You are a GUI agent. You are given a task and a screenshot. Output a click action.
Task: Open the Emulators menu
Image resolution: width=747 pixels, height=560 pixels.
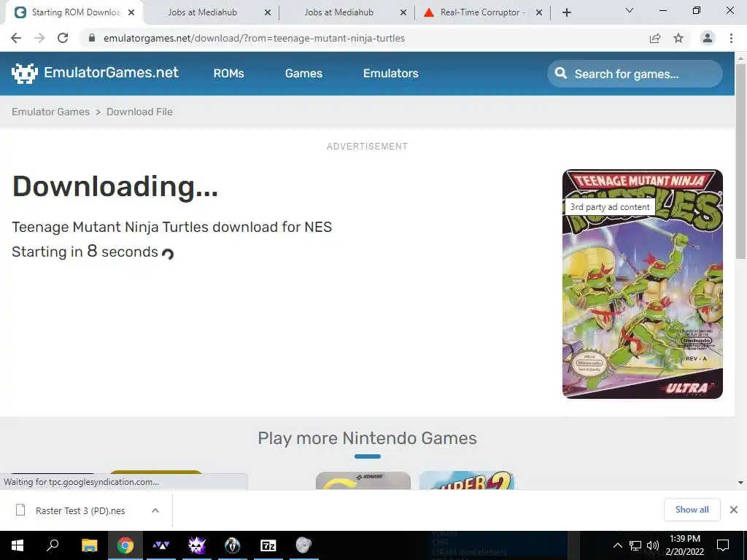click(391, 74)
